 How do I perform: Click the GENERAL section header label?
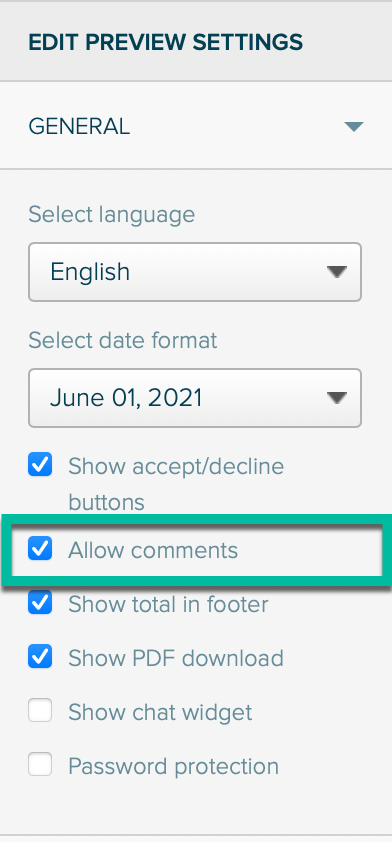tap(79, 127)
